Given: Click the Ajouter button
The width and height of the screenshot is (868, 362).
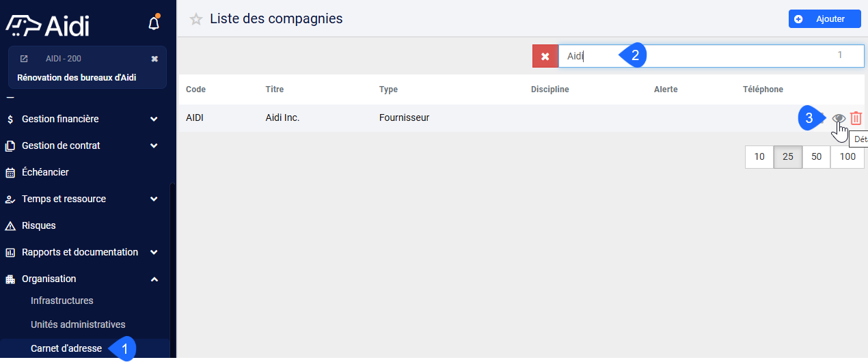Looking at the screenshot, I should [825, 19].
